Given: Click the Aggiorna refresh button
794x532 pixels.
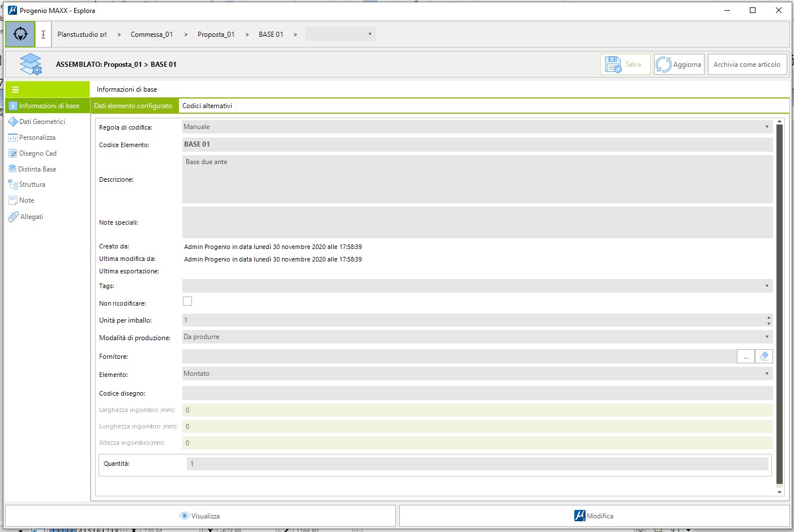Looking at the screenshot, I should click(x=679, y=65).
